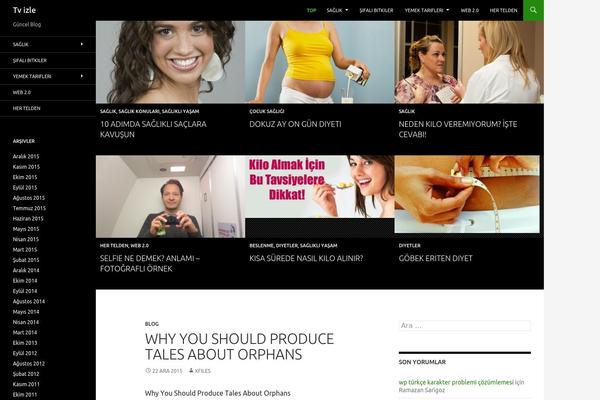Select ŞİFALI BİTKİLER in the top navigation
The width and height of the screenshot is (600, 400).
click(x=376, y=10)
